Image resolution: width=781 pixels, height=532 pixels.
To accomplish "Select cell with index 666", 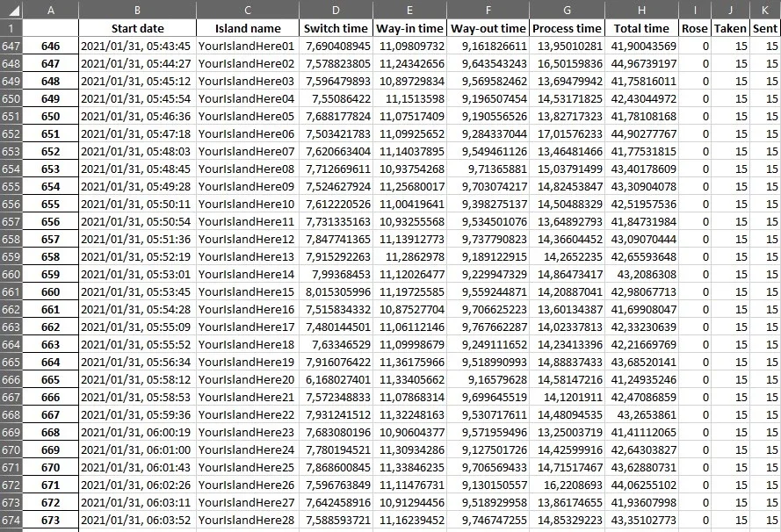I will tap(50, 397).
